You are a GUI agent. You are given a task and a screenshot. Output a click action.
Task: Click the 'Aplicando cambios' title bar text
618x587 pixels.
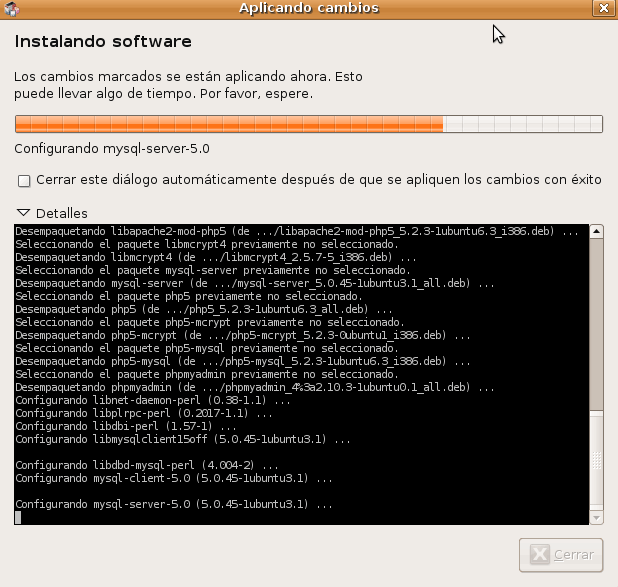308,9
